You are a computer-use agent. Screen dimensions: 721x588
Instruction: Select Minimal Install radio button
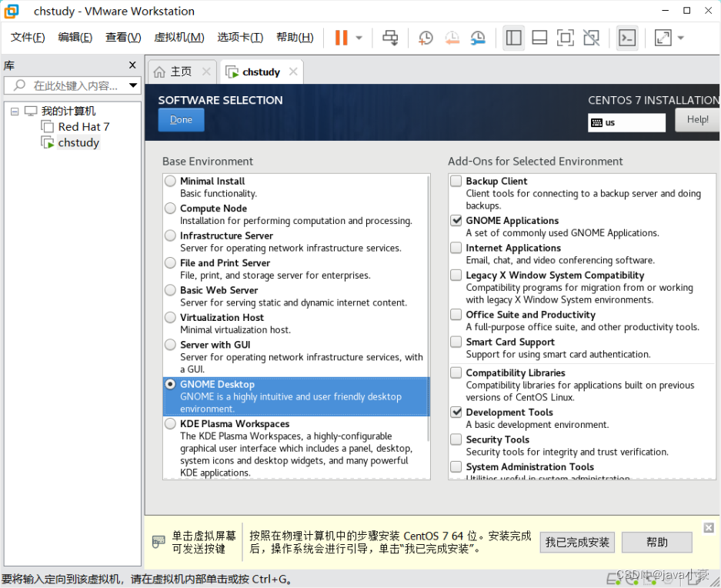pos(170,181)
